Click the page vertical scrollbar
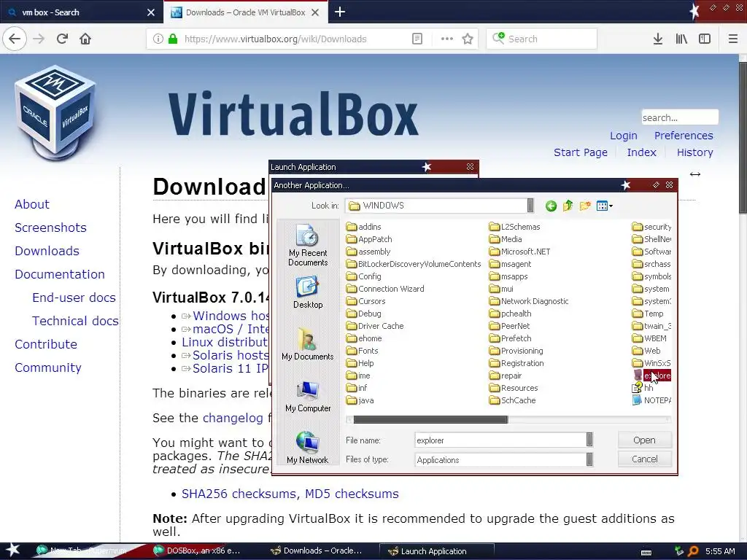 pos(743,138)
